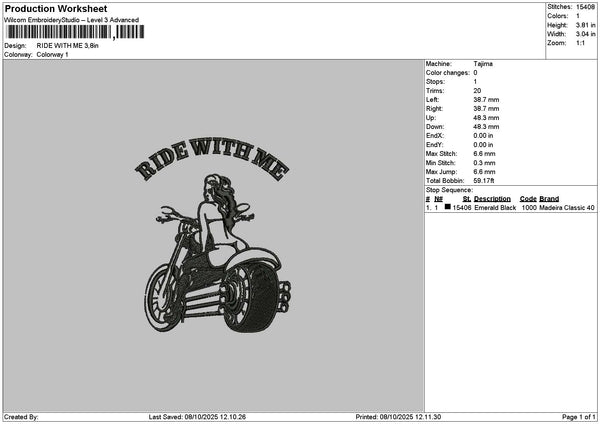Click the 'Emerald Black' thread description
The width and height of the screenshot is (600, 424).
(x=495, y=208)
